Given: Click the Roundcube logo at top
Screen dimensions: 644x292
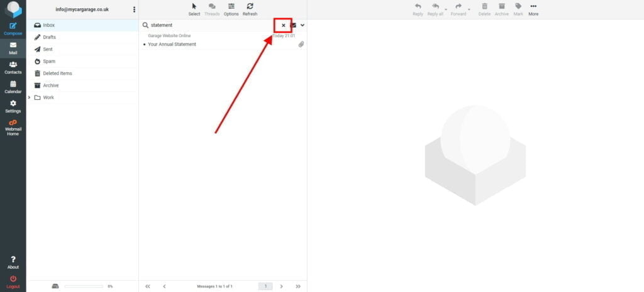Looking at the screenshot, I should click(x=13, y=9).
